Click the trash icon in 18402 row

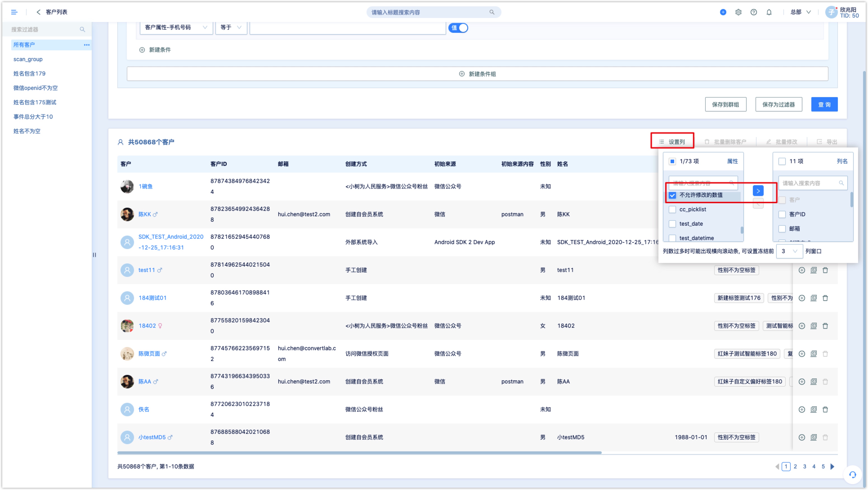(825, 326)
